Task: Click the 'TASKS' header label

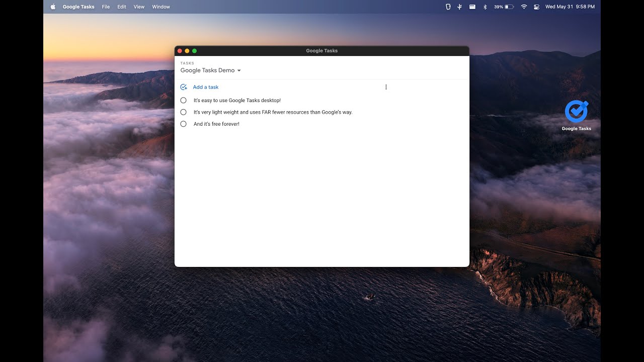Action: click(x=187, y=63)
